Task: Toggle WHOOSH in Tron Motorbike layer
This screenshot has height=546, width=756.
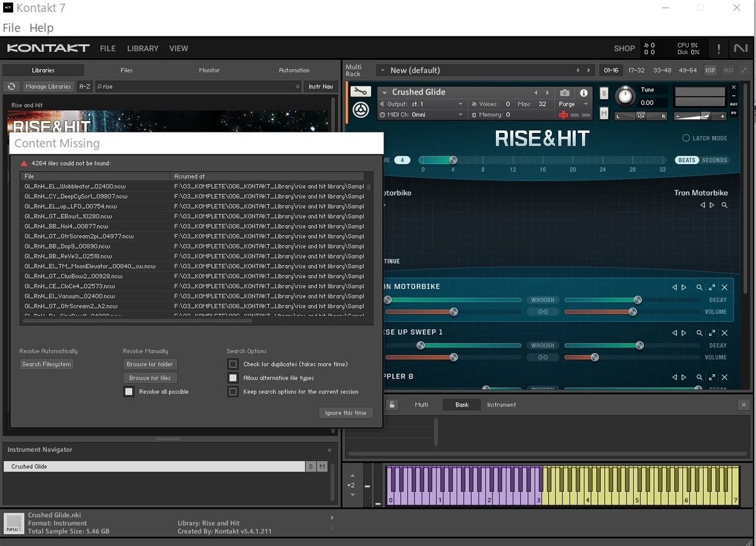Action: [542, 300]
